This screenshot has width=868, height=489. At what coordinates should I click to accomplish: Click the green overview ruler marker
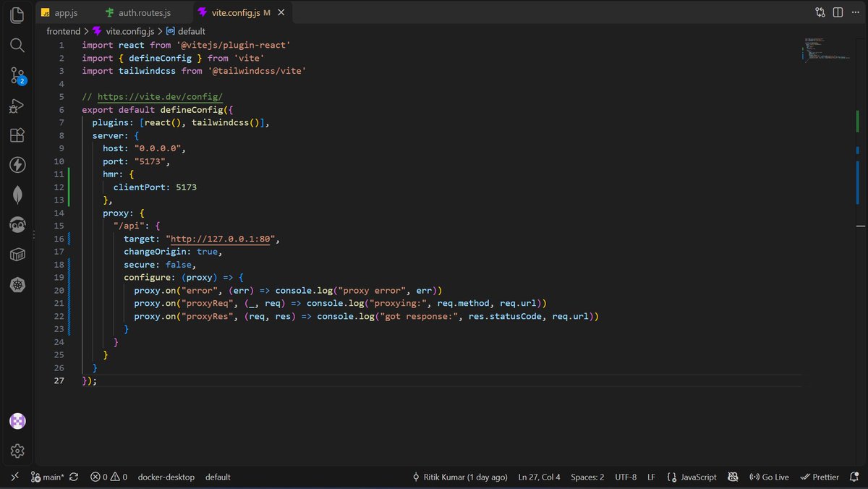point(858,122)
